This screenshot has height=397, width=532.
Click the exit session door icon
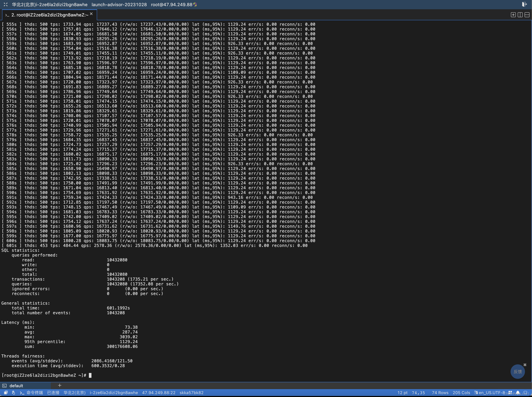[524, 4]
